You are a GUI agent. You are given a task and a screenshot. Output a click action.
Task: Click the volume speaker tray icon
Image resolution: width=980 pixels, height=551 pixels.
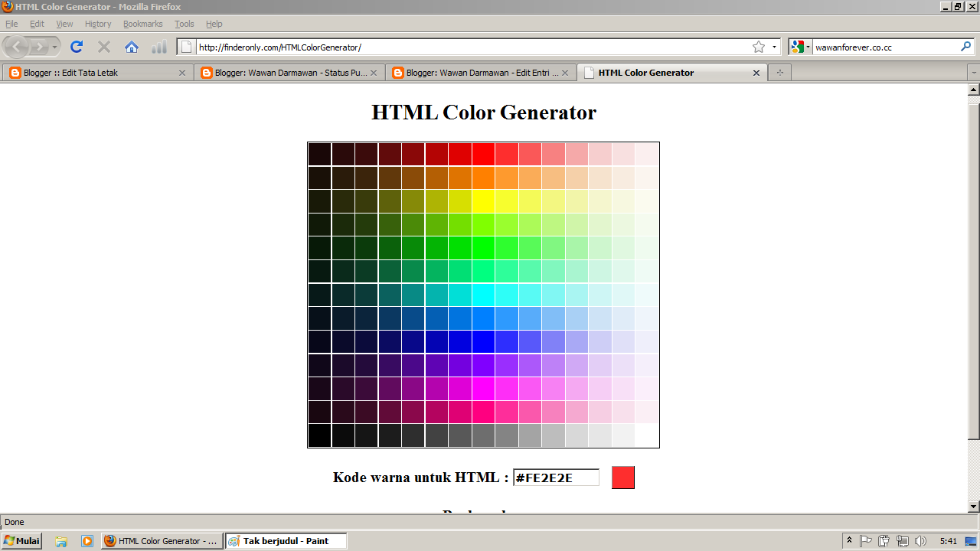(x=920, y=541)
